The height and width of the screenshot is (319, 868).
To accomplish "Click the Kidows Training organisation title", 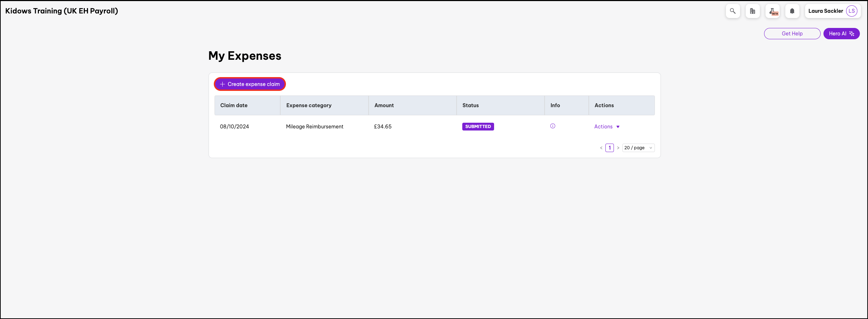I will pos(61,11).
